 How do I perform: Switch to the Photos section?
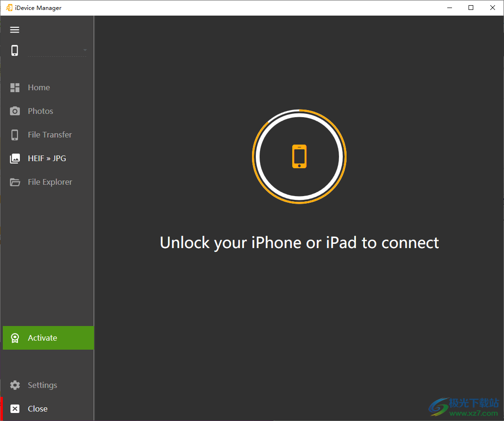point(41,111)
